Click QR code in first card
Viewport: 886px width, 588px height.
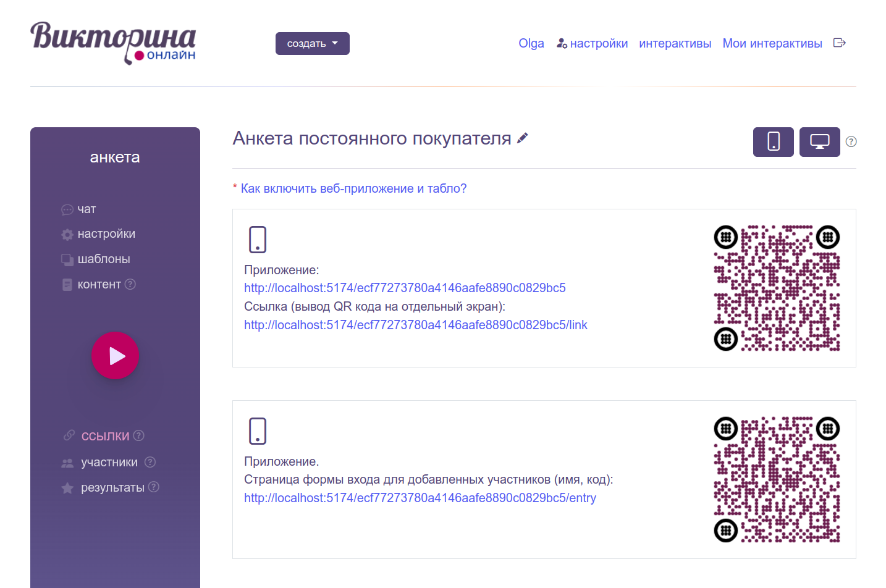[x=777, y=288]
